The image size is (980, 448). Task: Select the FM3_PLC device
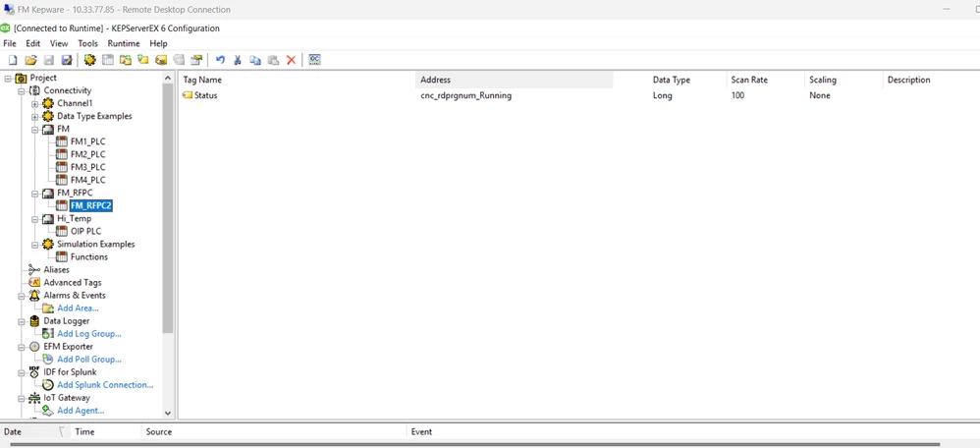coord(87,168)
